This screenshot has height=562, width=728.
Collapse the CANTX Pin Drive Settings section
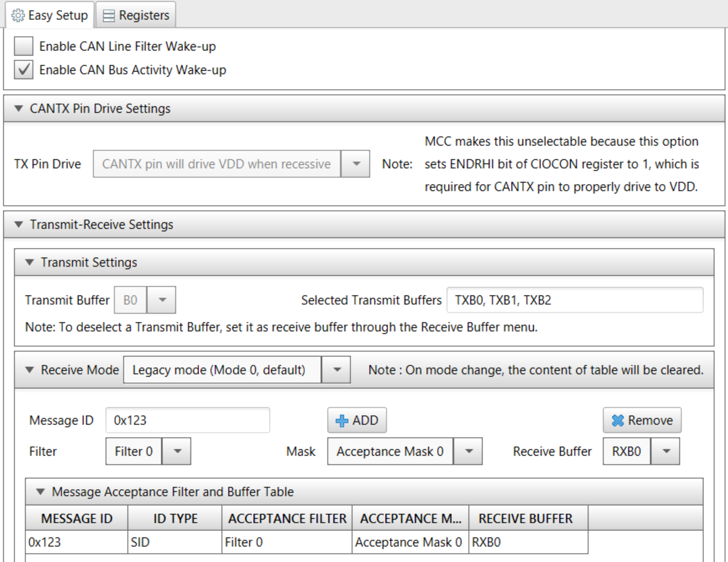[18, 109]
